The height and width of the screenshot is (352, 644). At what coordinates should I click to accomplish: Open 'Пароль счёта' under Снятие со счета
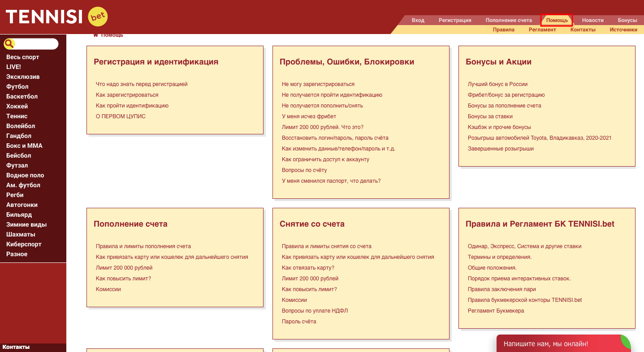click(x=299, y=321)
